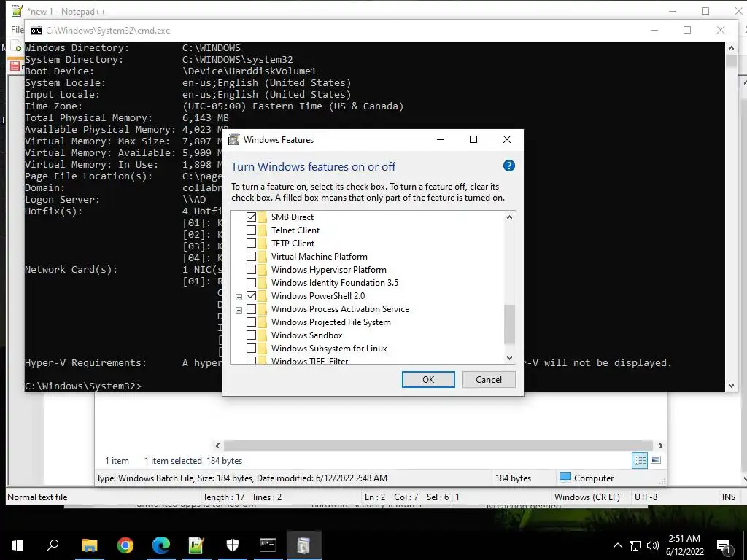Open the Windows Start menu
This screenshot has width=747, height=560.
[x=18, y=545]
